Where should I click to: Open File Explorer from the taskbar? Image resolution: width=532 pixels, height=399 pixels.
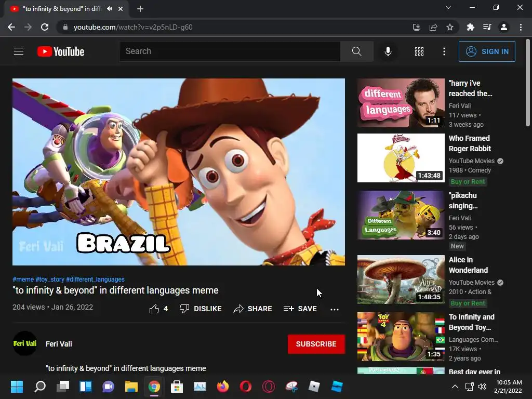point(131,387)
